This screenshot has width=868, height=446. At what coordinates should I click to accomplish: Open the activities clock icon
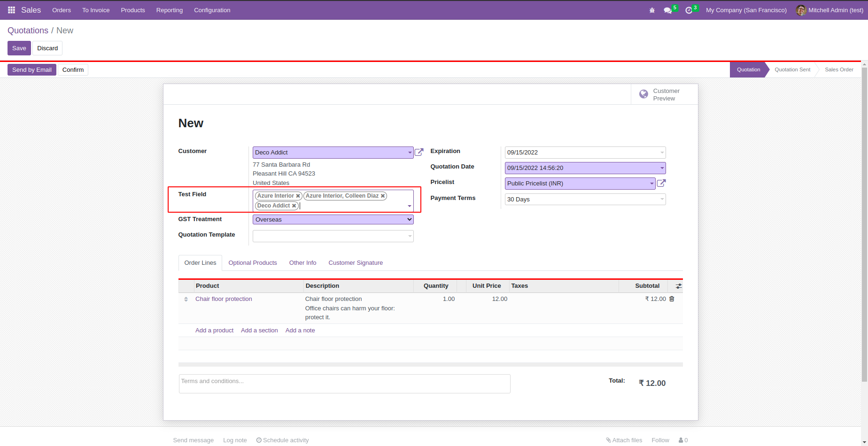click(689, 10)
